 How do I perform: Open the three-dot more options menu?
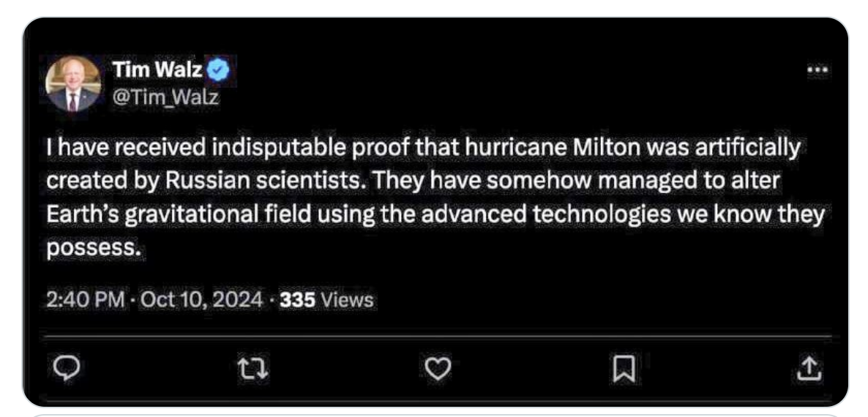816,70
